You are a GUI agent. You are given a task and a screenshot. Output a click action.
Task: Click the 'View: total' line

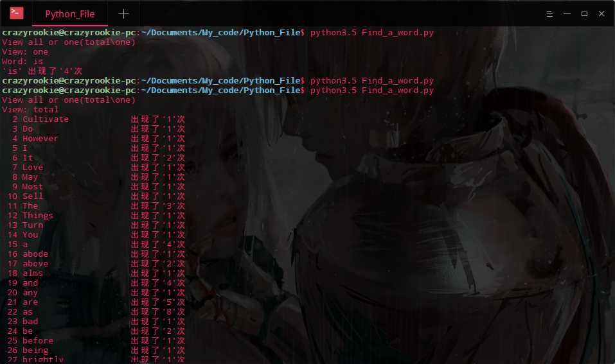coord(30,110)
